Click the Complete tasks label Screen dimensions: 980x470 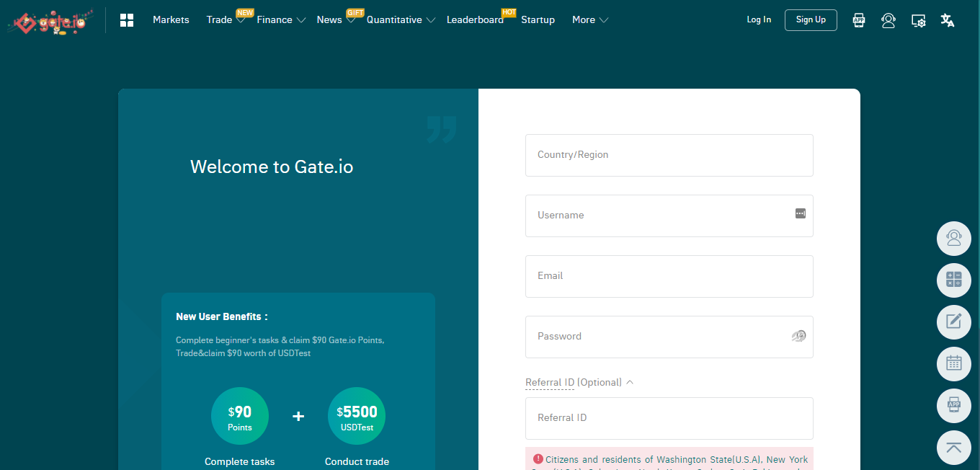click(240, 461)
